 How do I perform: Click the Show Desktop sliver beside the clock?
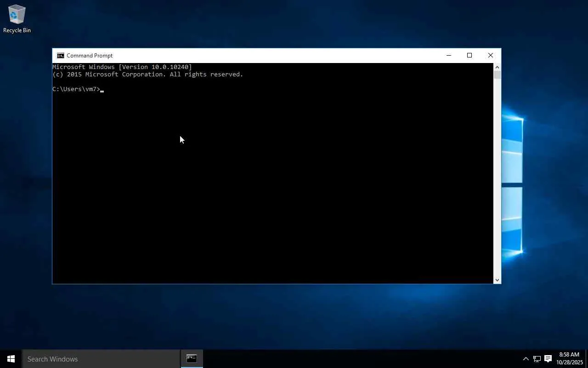[587, 359]
